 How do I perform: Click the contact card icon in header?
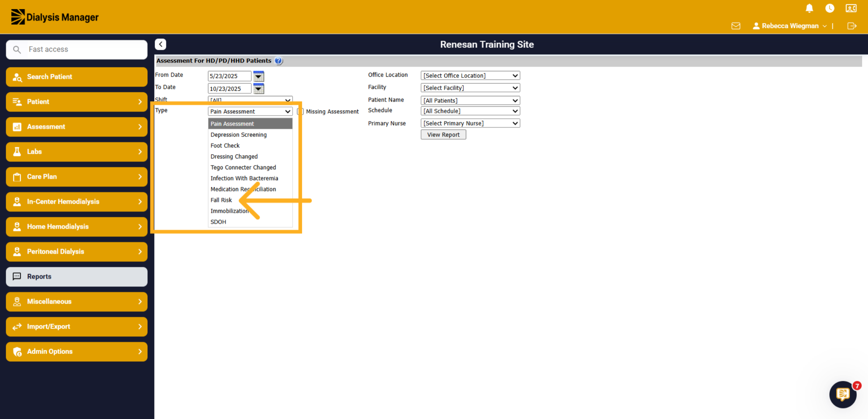pyautogui.click(x=851, y=8)
